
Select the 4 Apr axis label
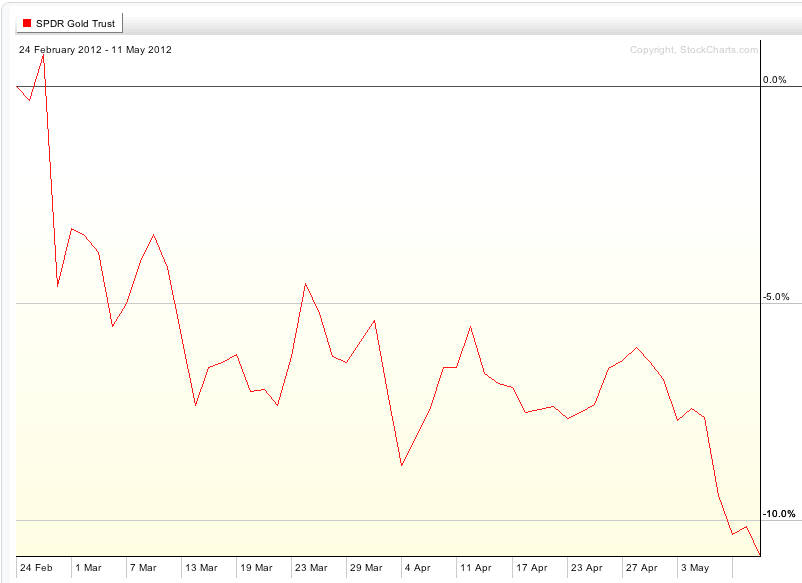click(x=420, y=565)
